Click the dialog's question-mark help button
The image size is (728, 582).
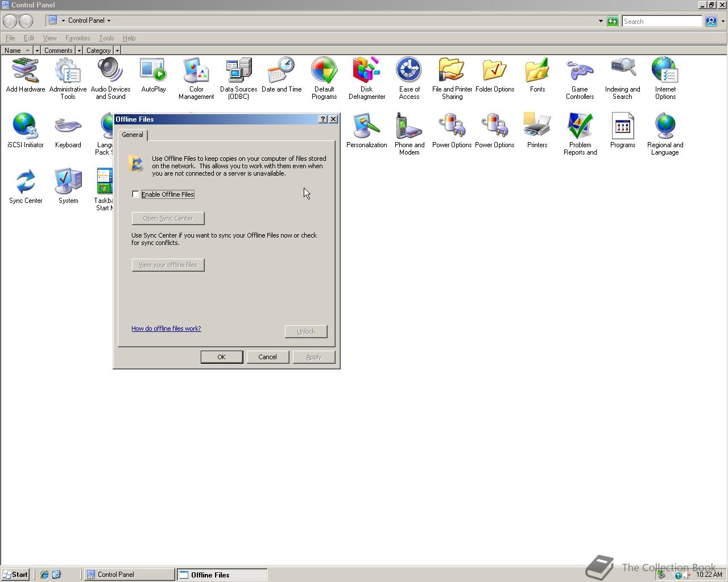click(x=323, y=119)
